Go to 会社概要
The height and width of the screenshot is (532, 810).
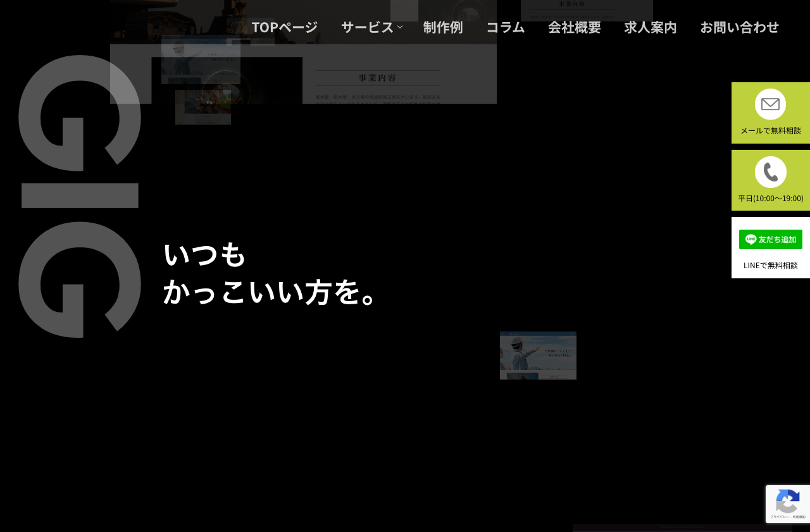[x=574, y=27]
